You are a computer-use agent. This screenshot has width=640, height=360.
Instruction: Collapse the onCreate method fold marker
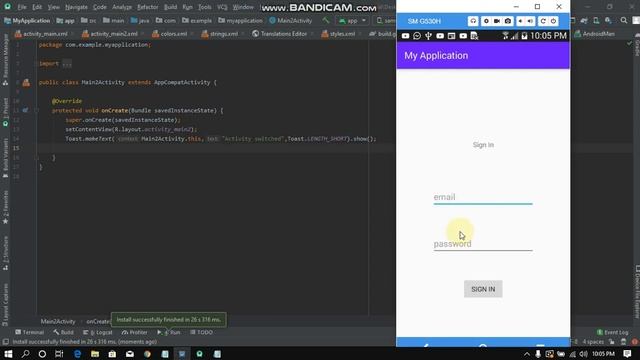click(36, 110)
